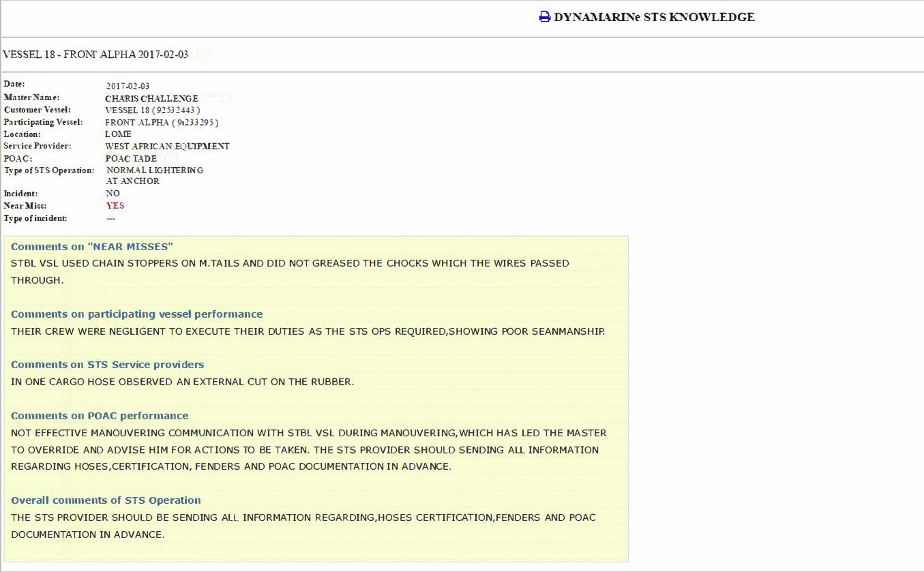Click the NORMAL LIGHTERING operation type
The image size is (924, 572).
point(155,170)
